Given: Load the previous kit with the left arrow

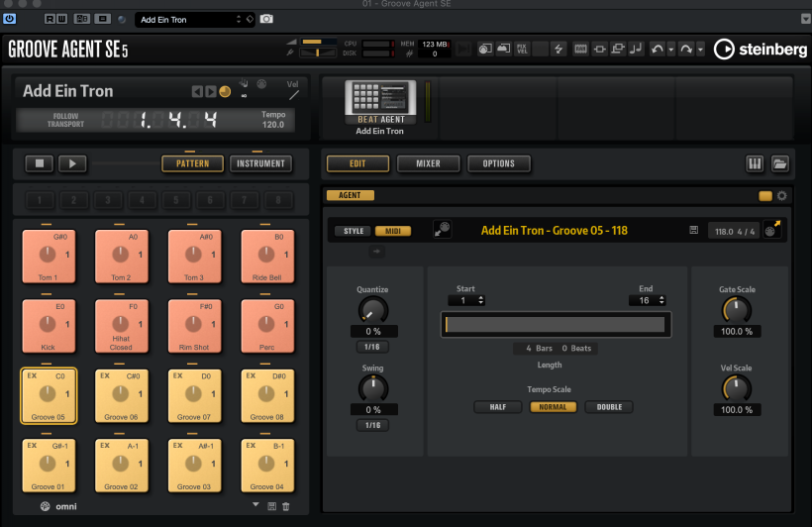Looking at the screenshot, I should [197, 92].
